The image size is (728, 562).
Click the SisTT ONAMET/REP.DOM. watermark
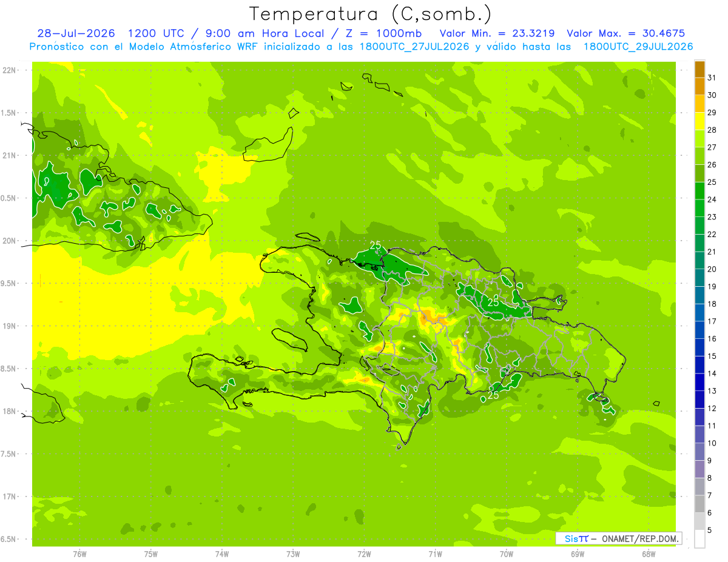click(619, 538)
